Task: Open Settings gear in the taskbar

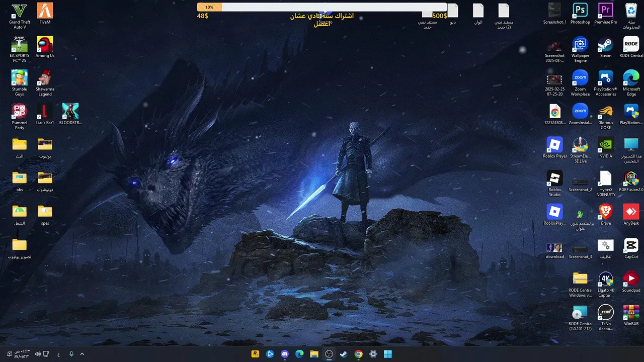Action: [373, 354]
